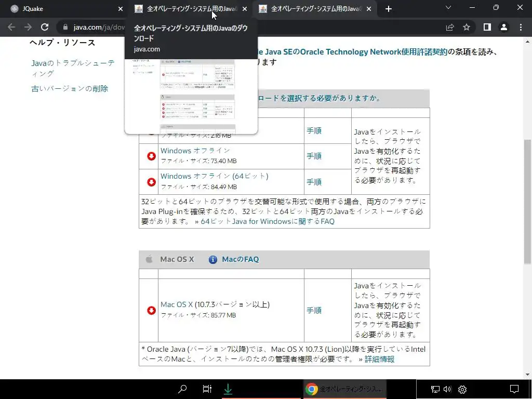
Task: Open the MacのFAQ link
Action: 240,259
